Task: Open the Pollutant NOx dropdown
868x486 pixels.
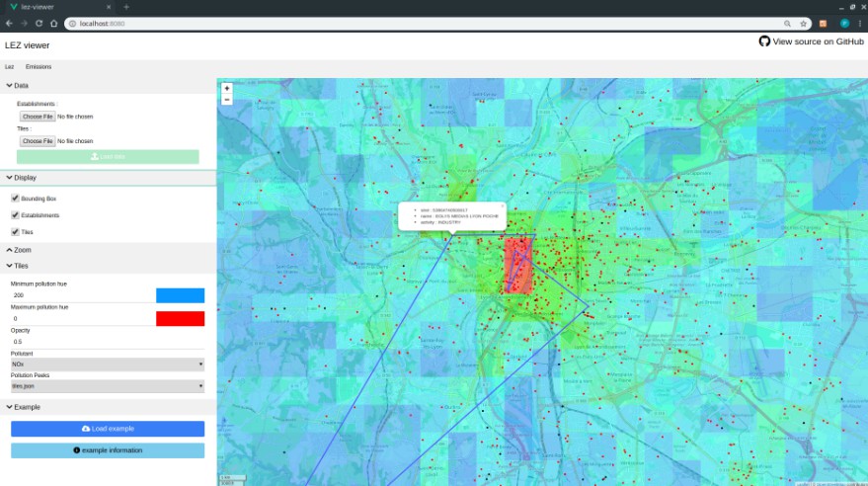Action: tap(108, 364)
